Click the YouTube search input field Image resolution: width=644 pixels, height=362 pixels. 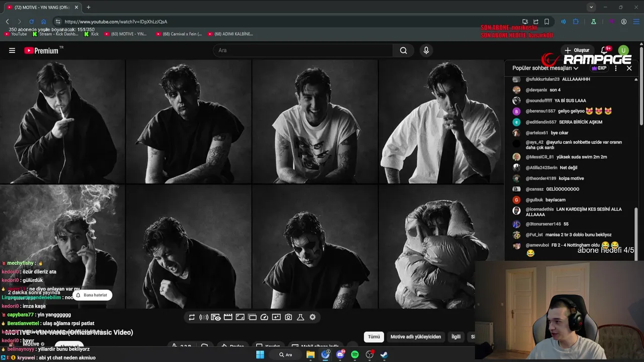(303, 50)
